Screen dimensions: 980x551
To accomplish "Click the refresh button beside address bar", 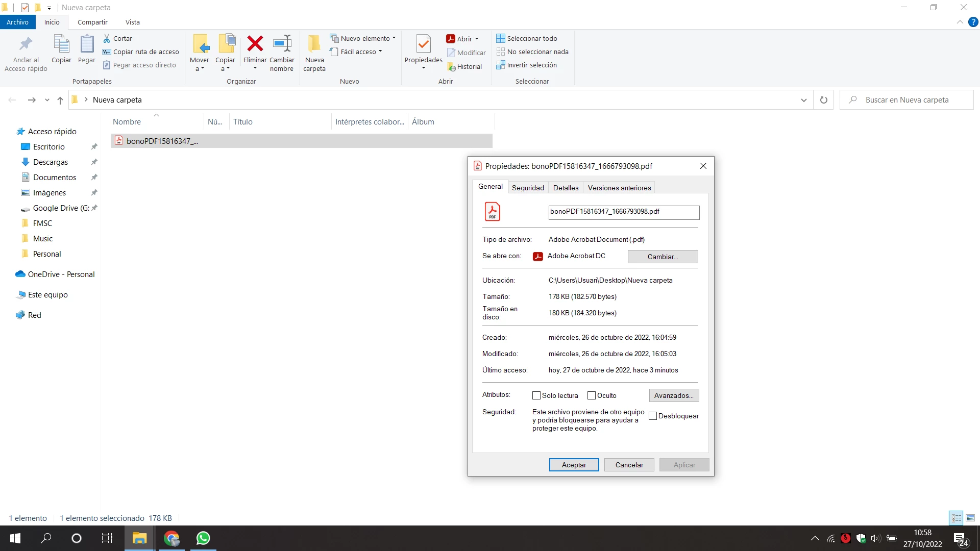I will coord(823,100).
